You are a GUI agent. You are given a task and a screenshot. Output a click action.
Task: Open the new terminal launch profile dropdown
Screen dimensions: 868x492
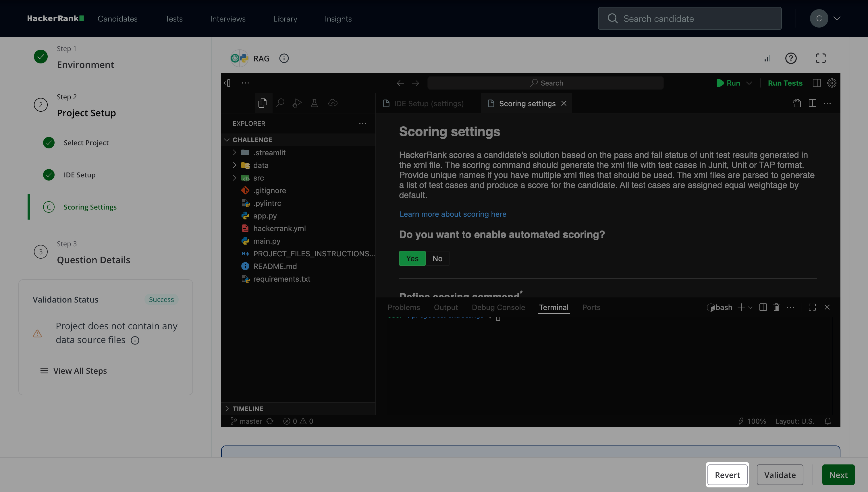[x=750, y=307]
